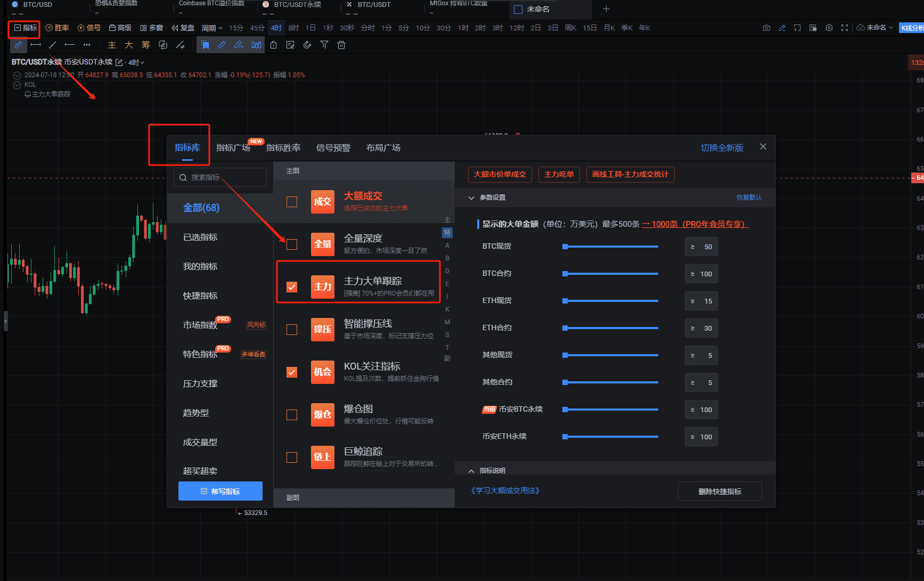This screenshot has height=581, width=924.
Task: Enable the 大额成交 checkbox
Action: click(292, 202)
